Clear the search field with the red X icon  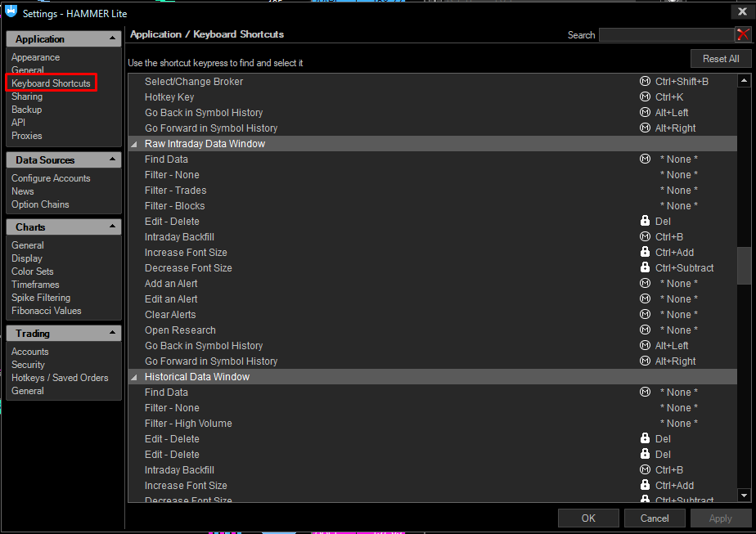coord(743,34)
